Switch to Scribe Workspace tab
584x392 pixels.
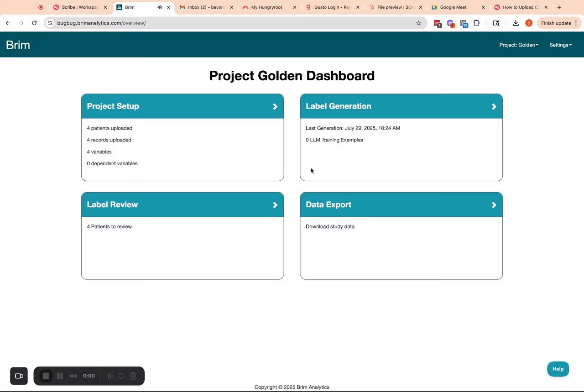(x=80, y=7)
